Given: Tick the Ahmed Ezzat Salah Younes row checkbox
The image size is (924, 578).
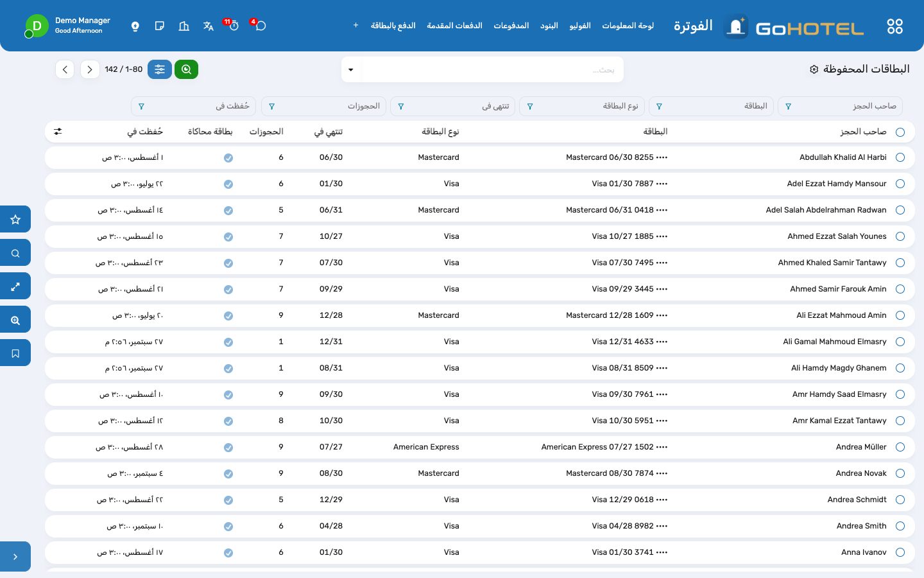Looking at the screenshot, I should pyautogui.click(x=900, y=236).
